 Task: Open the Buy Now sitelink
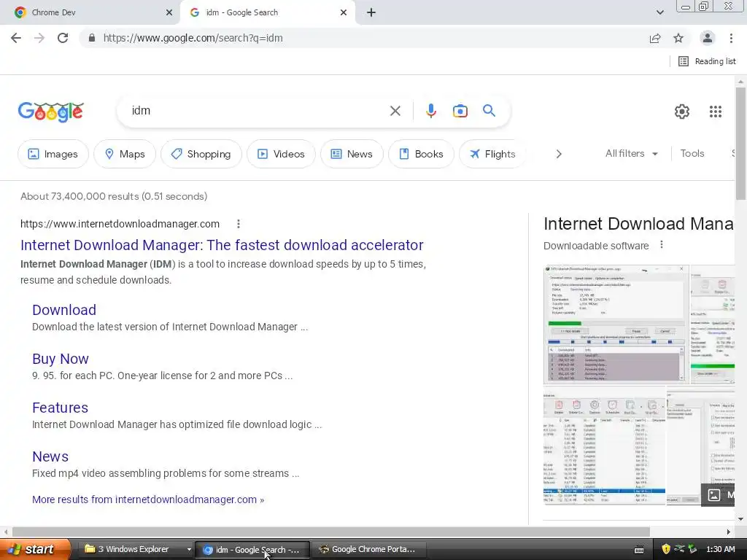point(60,359)
